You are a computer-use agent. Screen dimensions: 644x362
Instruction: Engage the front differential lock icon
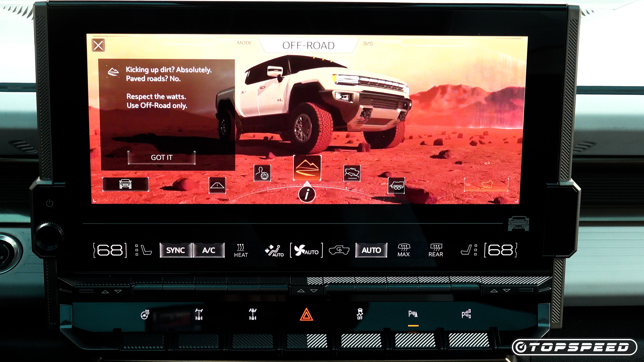253,313
